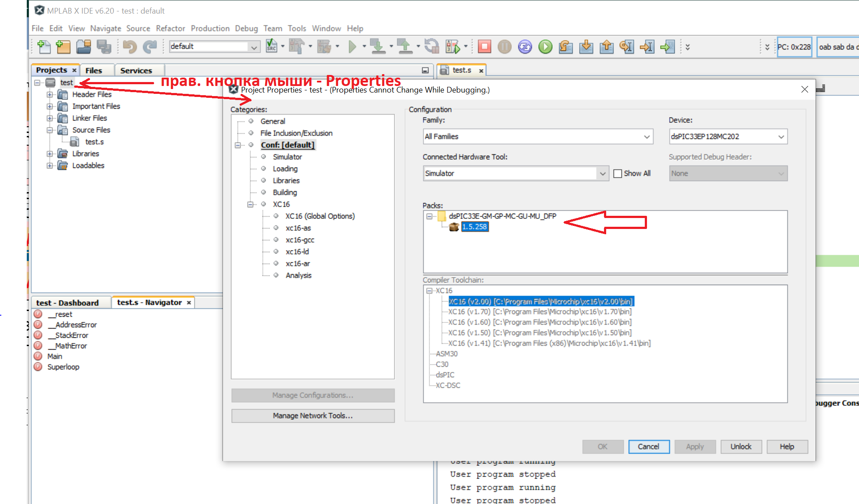Click the Redo arrow icon
Viewport: 859px width, 504px height.
(x=150, y=46)
